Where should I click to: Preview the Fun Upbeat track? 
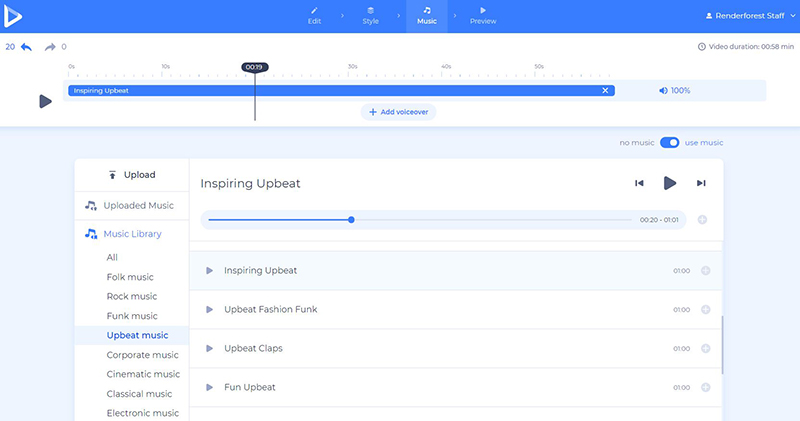point(210,387)
